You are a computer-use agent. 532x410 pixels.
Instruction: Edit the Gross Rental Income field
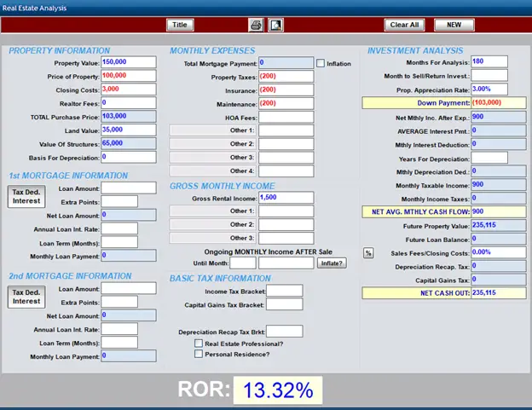point(286,198)
